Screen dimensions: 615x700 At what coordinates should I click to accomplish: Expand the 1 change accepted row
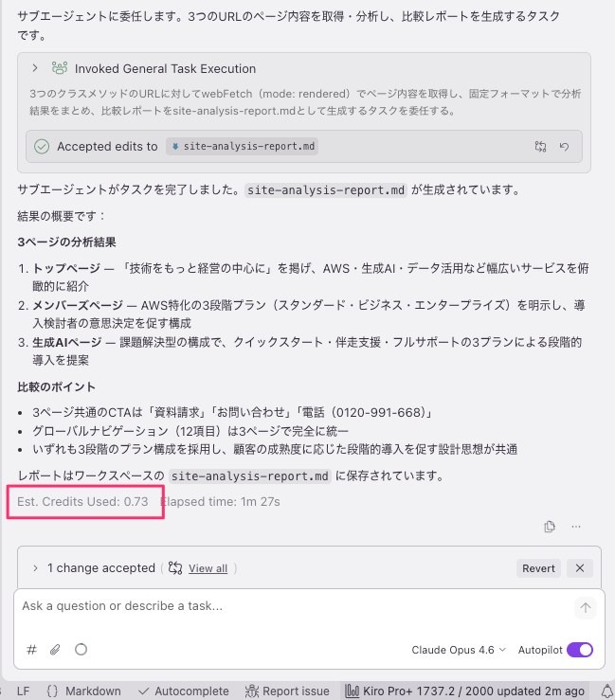pos(35,568)
